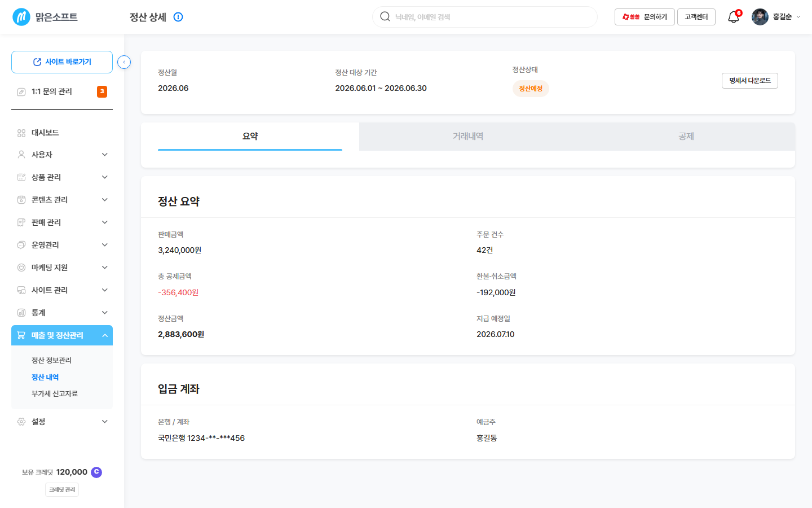Expand the 상품 관리 chevron
Viewport: 812px width, 508px height.
tap(105, 177)
